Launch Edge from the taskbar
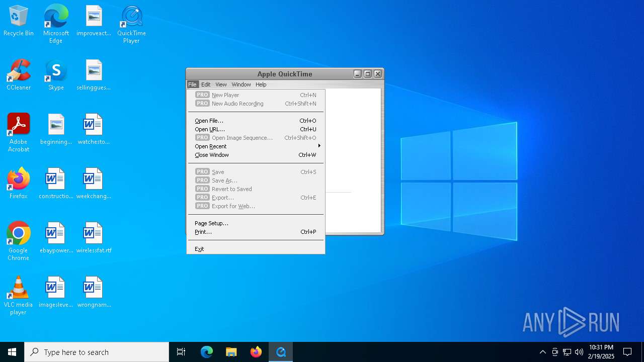The width and height of the screenshot is (644, 362). coord(207,352)
